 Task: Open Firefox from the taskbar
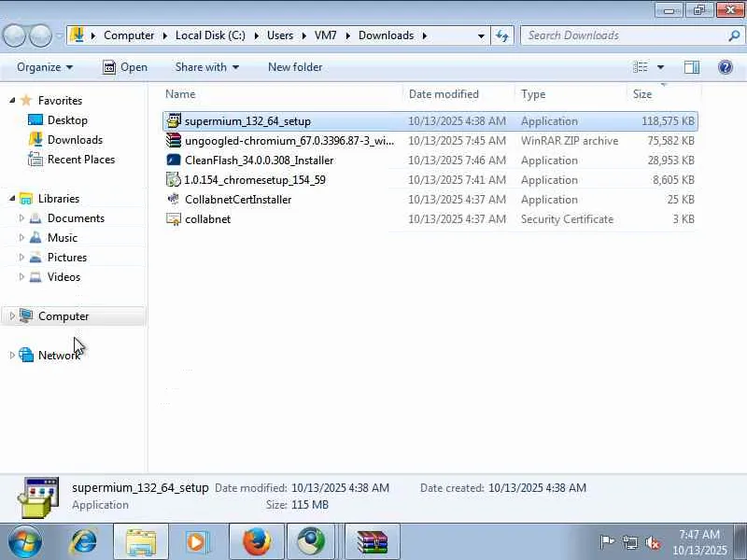(257, 542)
